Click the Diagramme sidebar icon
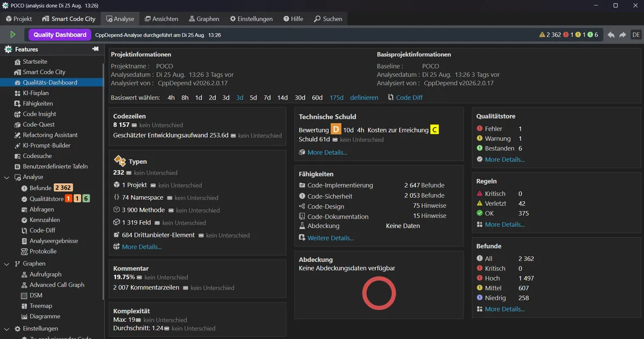The image size is (644, 339). (x=24, y=316)
